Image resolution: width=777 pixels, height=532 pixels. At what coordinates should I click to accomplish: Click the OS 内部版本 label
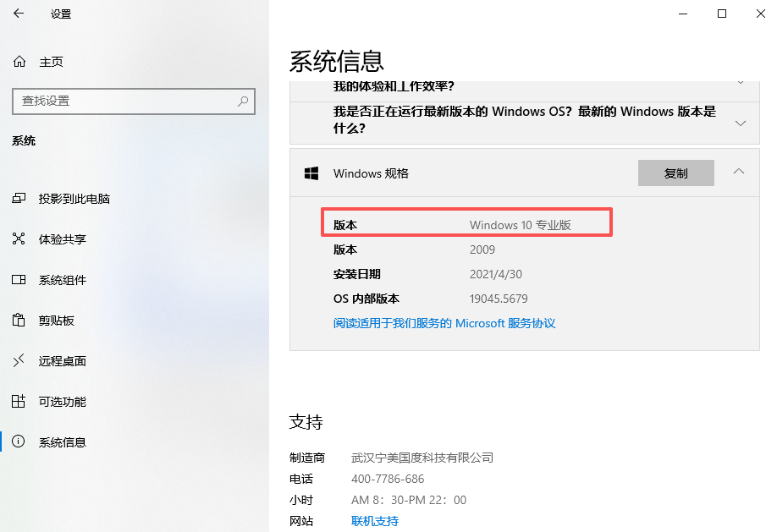366,299
